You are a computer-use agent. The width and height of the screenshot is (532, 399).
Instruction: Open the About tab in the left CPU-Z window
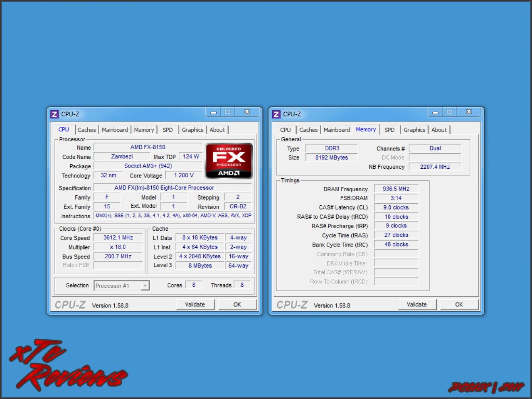[217, 130]
